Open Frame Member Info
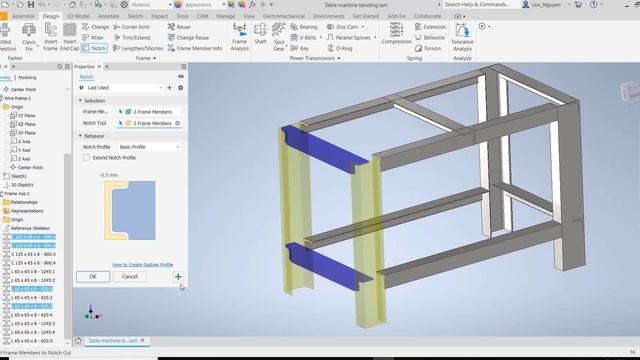The image size is (640, 360). coord(195,48)
